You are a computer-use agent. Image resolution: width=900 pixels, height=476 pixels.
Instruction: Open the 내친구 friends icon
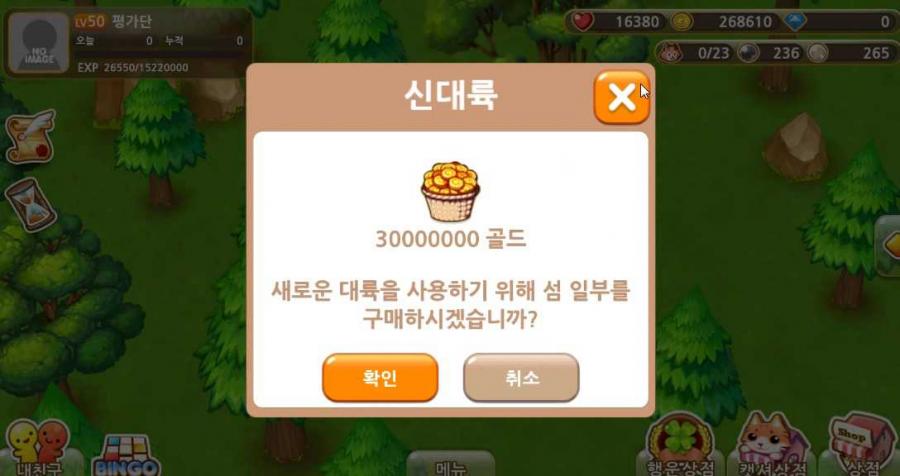[38, 450]
